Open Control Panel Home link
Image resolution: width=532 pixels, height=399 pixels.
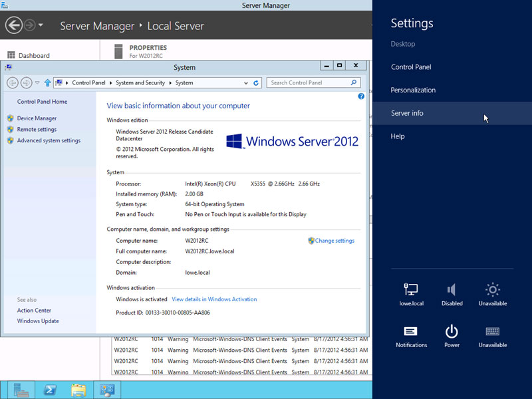(42, 102)
